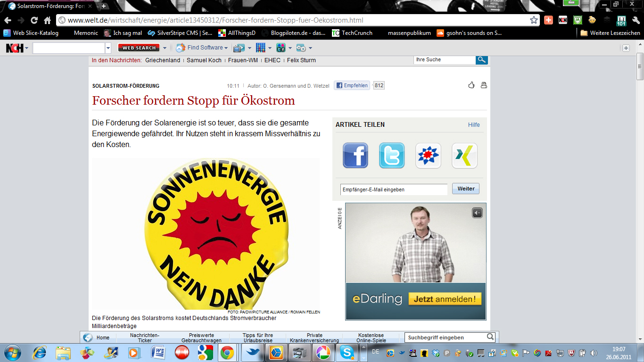Open the Griechenland news link
The height and width of the screenshot is (362, 644).
[x=163, y=60]
